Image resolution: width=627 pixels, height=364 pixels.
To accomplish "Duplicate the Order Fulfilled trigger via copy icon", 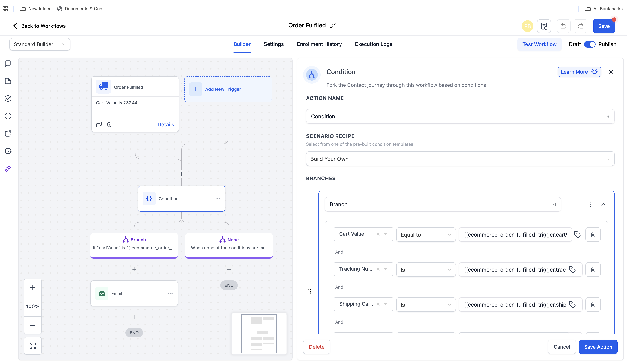I will click(x=99, y=124).
